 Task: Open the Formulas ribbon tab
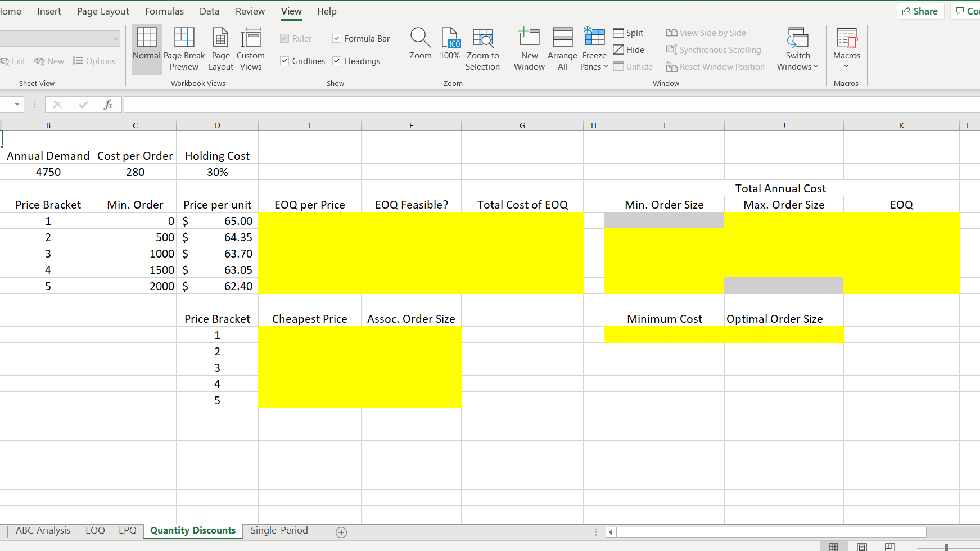point(164,11)
